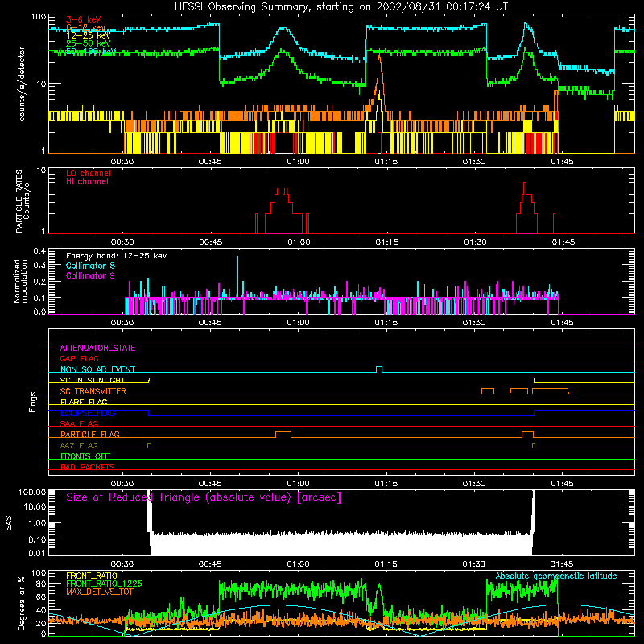
Task: Click the "Energy band: 12-25 keV" label
Action: (x=117, y=256)
